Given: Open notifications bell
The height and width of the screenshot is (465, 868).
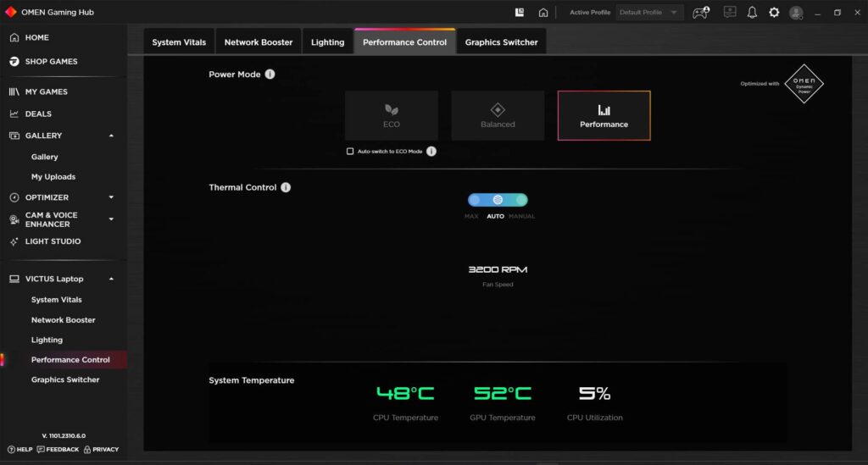Looking at the screenshot, I should [x=752, y=12].
